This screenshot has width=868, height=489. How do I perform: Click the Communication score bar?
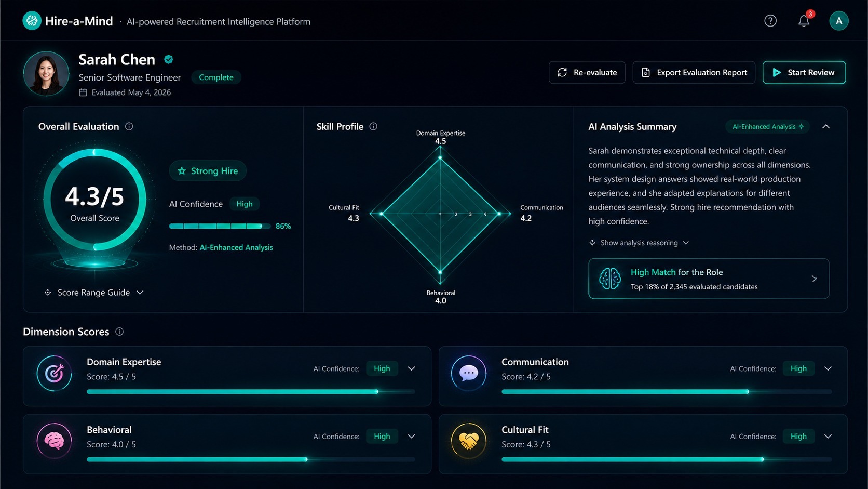(667, 391)
